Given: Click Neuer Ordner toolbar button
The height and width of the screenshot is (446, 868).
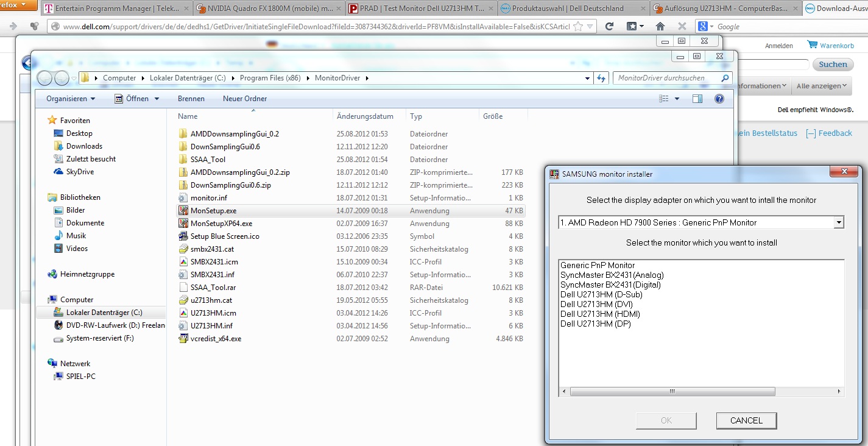Looking at the screenshot, I should (x=245, y=99).
